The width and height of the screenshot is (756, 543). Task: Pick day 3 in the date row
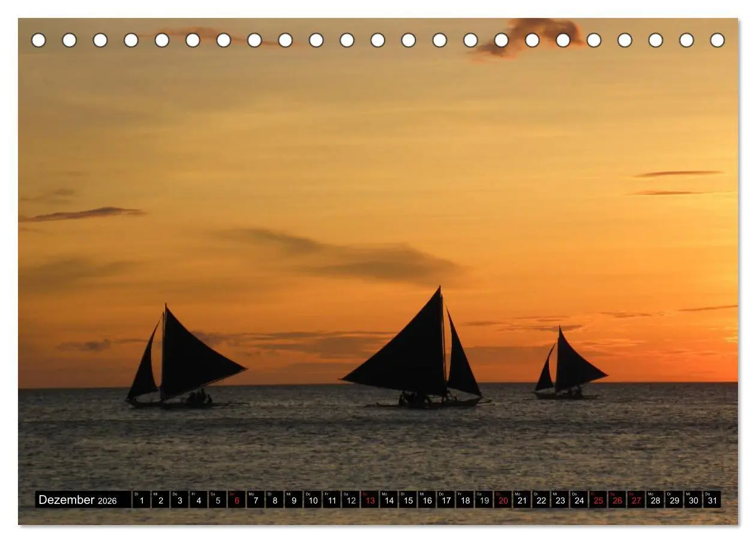(x=179, y=499)
